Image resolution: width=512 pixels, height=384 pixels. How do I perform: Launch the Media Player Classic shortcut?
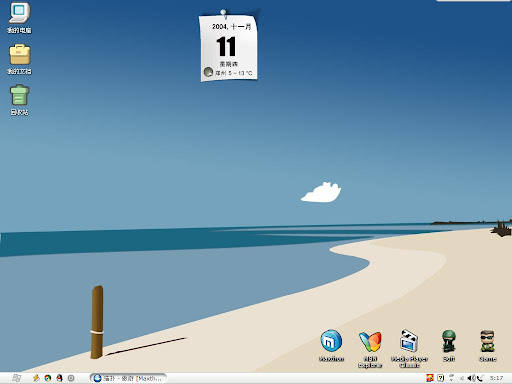[x=409, y=341]
